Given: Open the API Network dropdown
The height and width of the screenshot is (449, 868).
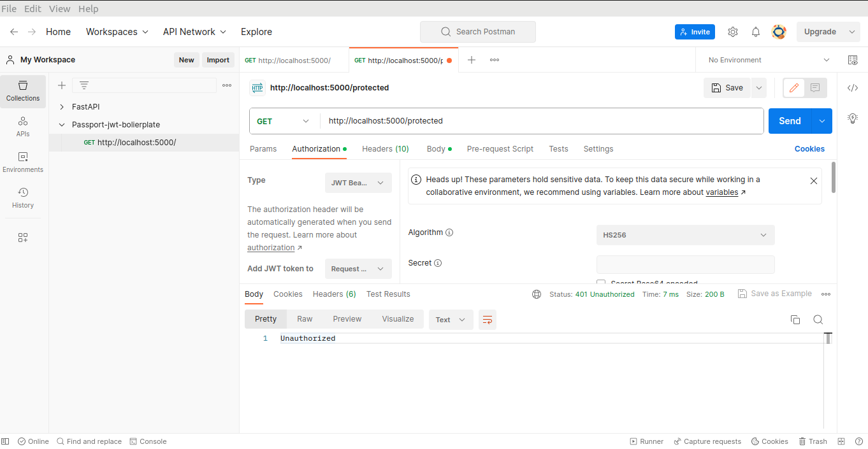Looking at the screenshot, I should point(194,32).
